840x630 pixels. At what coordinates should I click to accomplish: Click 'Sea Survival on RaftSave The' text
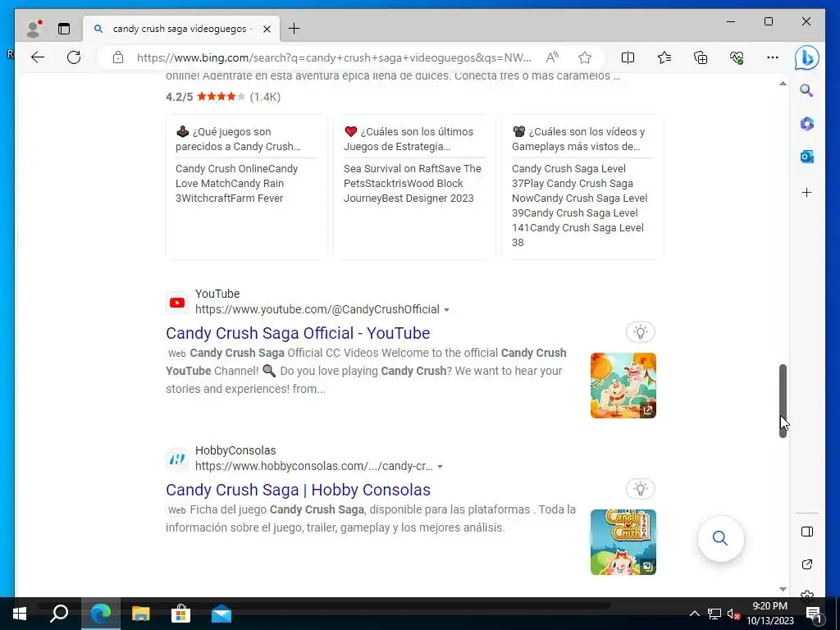pyautogui.click(x=413, y=169)
